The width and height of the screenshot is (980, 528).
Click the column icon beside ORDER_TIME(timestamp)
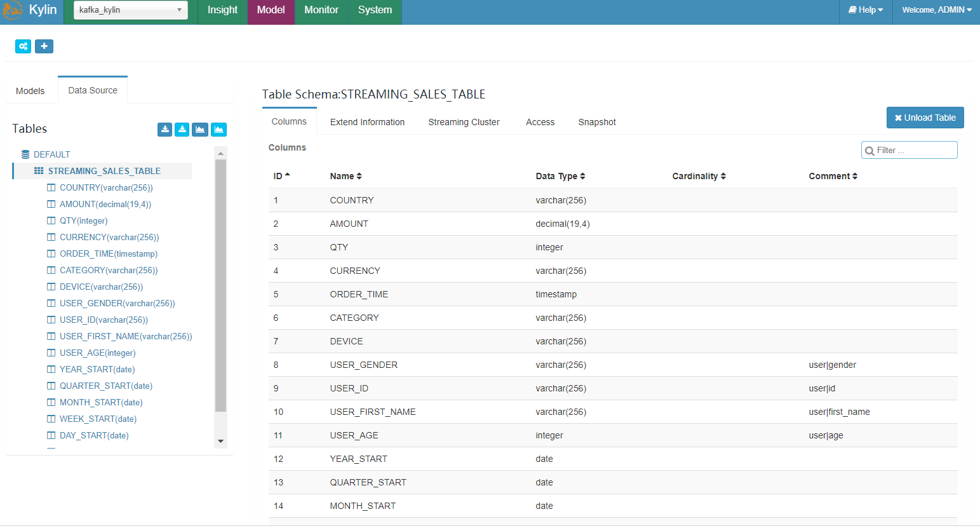[x=51, y=254]
